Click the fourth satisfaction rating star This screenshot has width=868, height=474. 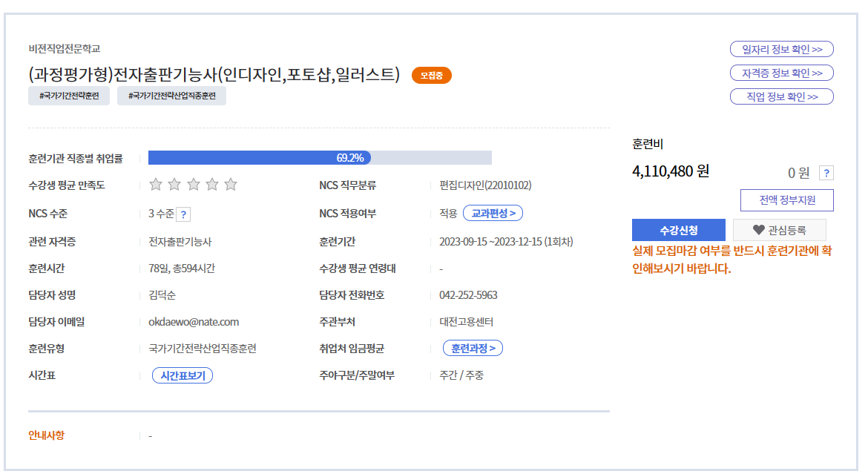(212, 185)
